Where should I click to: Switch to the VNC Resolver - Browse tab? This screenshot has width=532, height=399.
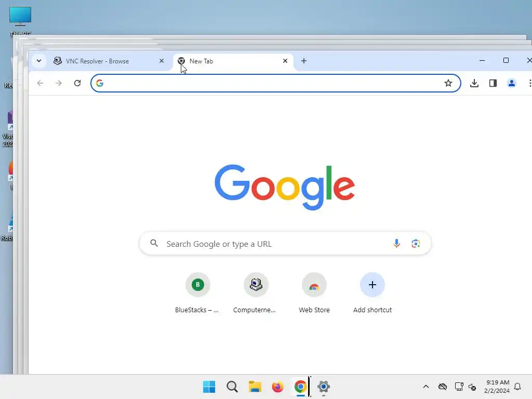coord(109,61)
